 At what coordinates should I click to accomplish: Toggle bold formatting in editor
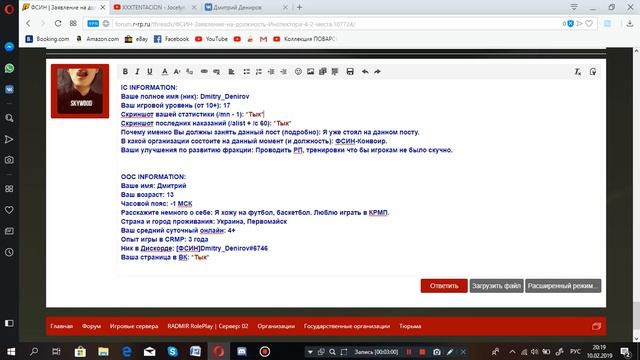125,71
